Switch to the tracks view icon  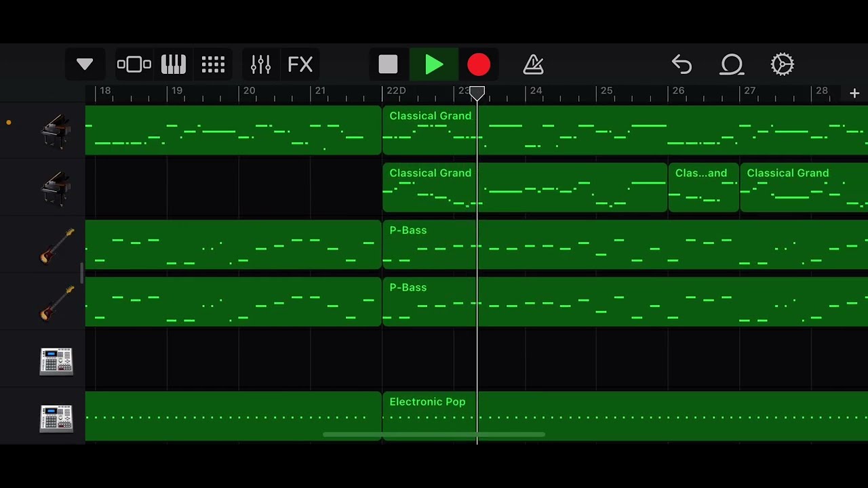click(x=134, y=64)
